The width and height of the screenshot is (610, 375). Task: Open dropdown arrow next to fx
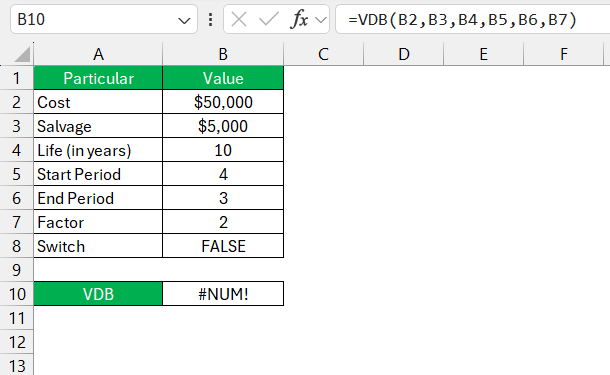pyautogui.click(x=321, y=19)
